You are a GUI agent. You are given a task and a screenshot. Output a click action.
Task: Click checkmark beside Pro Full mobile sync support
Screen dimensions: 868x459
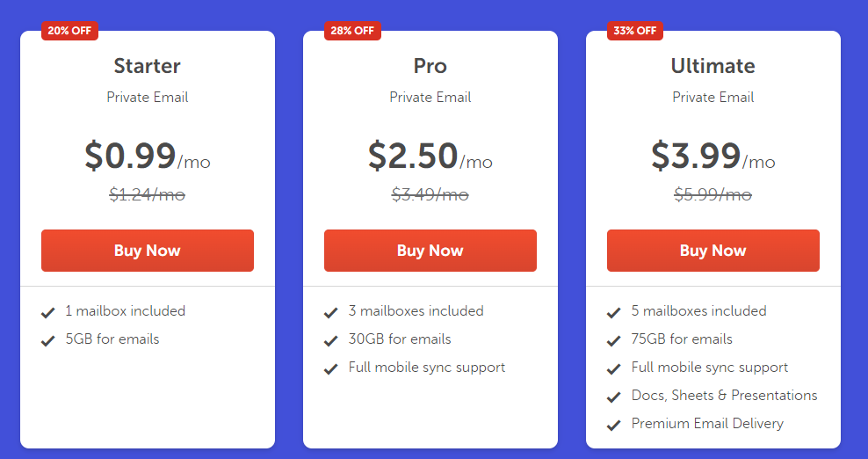(331, 368)
